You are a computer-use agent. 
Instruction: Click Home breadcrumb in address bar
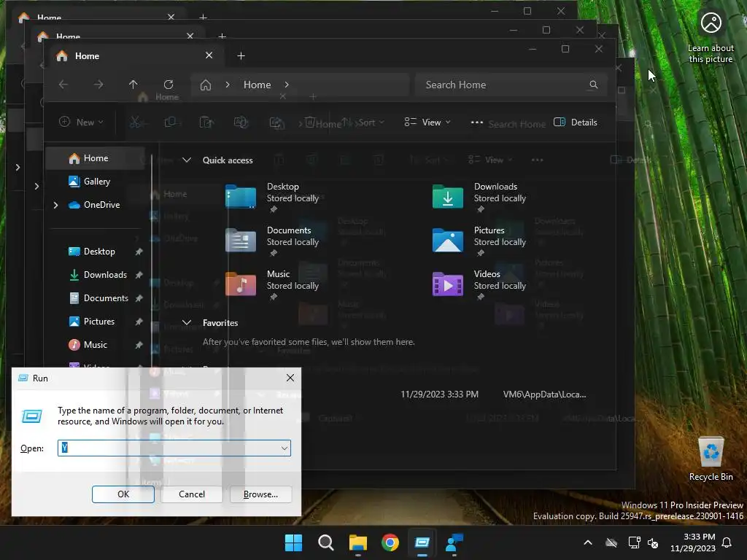coord(258,85)
